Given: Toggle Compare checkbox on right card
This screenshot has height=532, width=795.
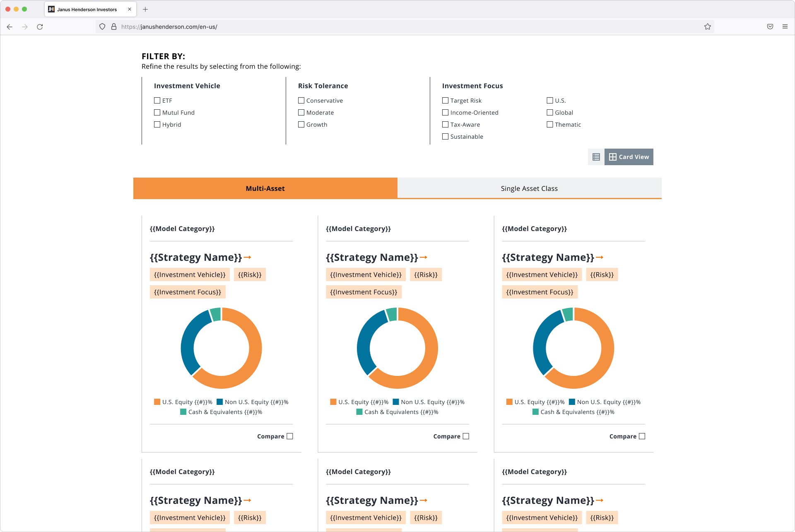Looking at the screenshot, I should tap(642, 436).
